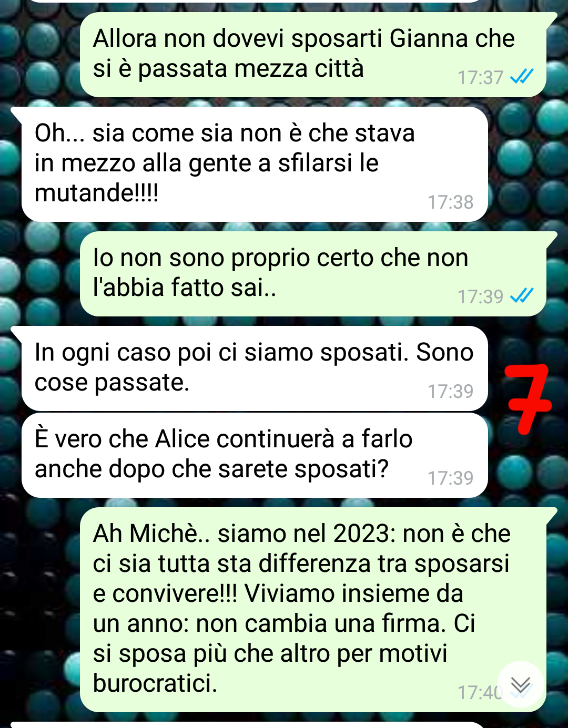
Task: Click the red number 7 annotation
Action: [527, 399]
